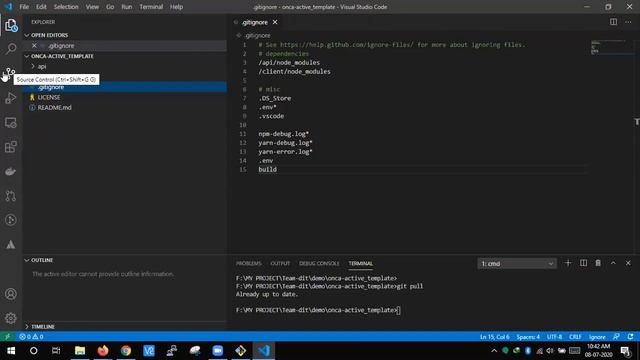Click the /api/node_modules line in editor

coord(289,62)
